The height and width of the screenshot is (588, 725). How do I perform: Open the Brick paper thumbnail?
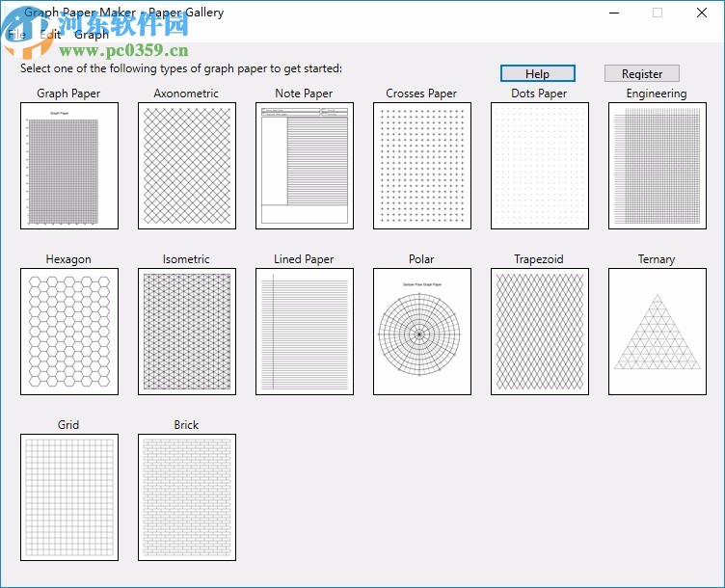[x=187, y=497]
